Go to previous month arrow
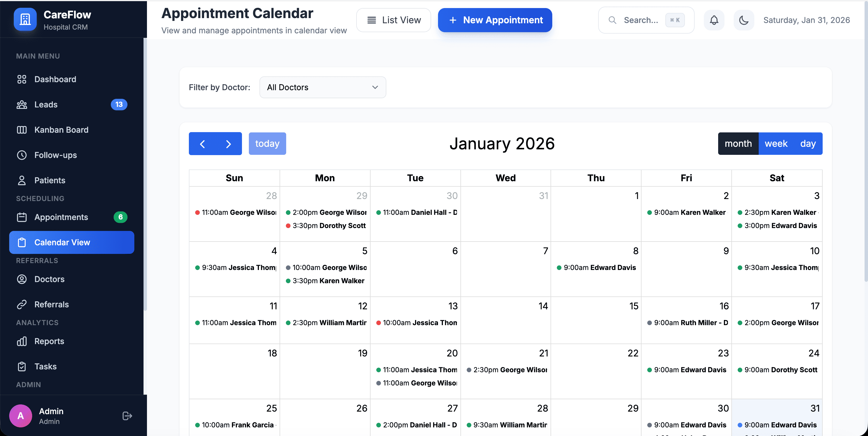This screenshot has width=868, height=436. (202, 144)
